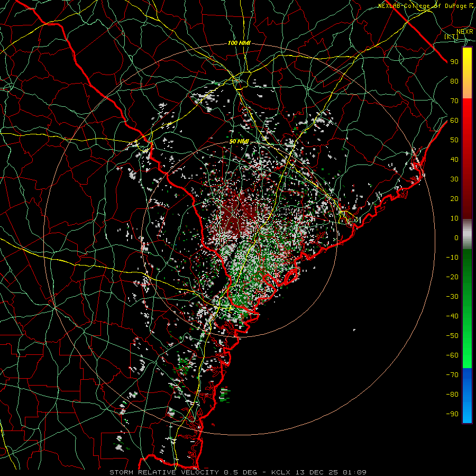
Task: Click "STORM RELATIVE VELOCITY" in the footer
Action: click(x=164, y=472)
